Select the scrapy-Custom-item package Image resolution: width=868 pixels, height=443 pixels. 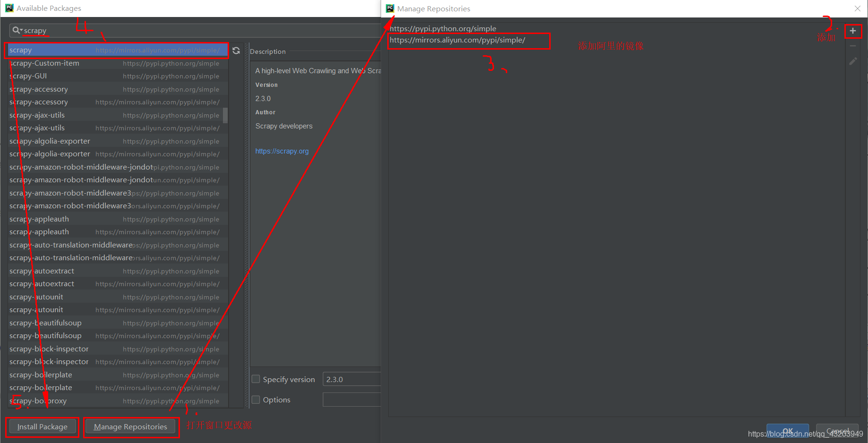click(118, 63)
